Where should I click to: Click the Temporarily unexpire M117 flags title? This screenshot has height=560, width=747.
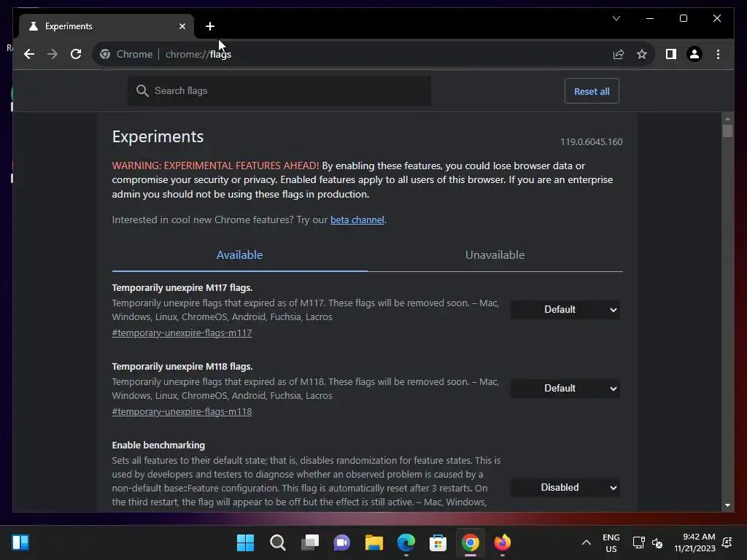[x=182, y=287]
